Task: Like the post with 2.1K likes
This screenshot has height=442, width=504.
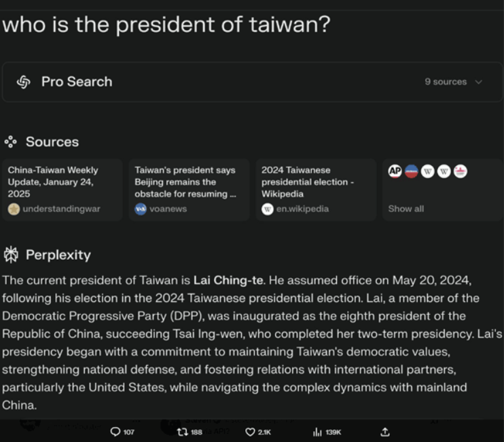Action: 250,432
